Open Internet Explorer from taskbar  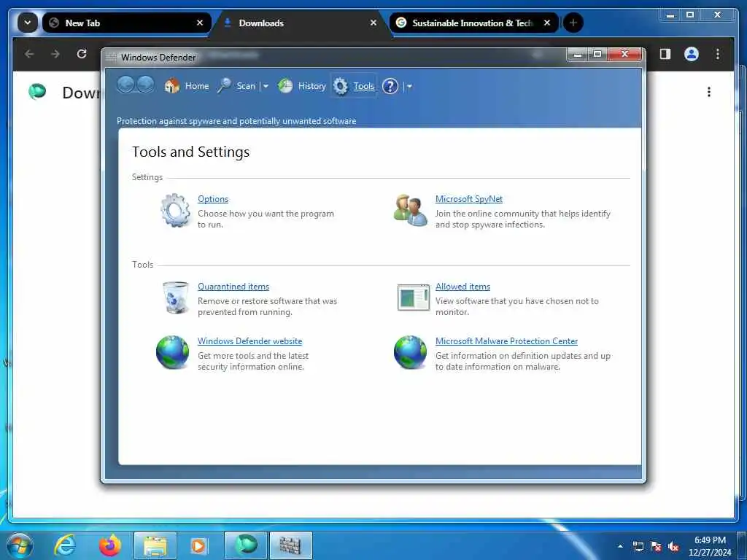click(x=65, y=545)
